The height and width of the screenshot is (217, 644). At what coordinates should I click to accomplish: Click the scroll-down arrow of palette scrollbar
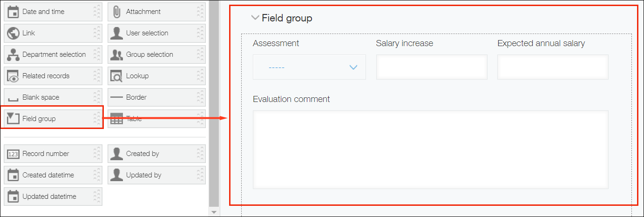[214, 212]
